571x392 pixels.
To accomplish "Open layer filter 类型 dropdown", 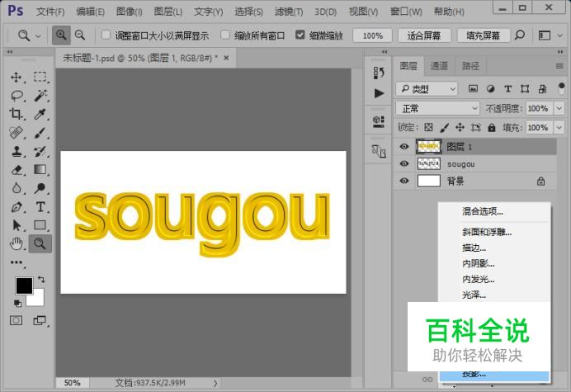I will (427, 89).
